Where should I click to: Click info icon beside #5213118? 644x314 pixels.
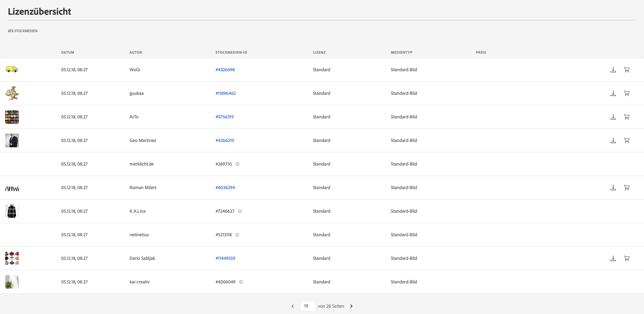tap(237, 235)
